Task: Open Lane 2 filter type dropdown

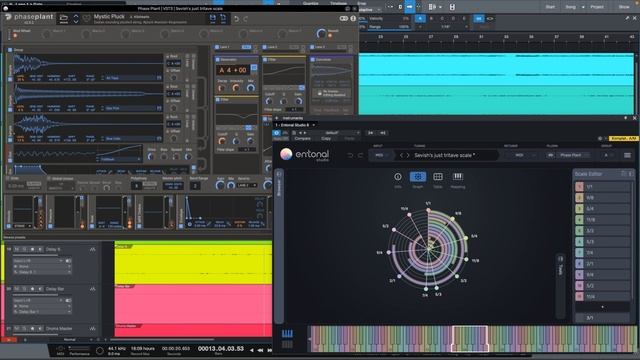Action: pyautogui.click(x=284, y=88)
